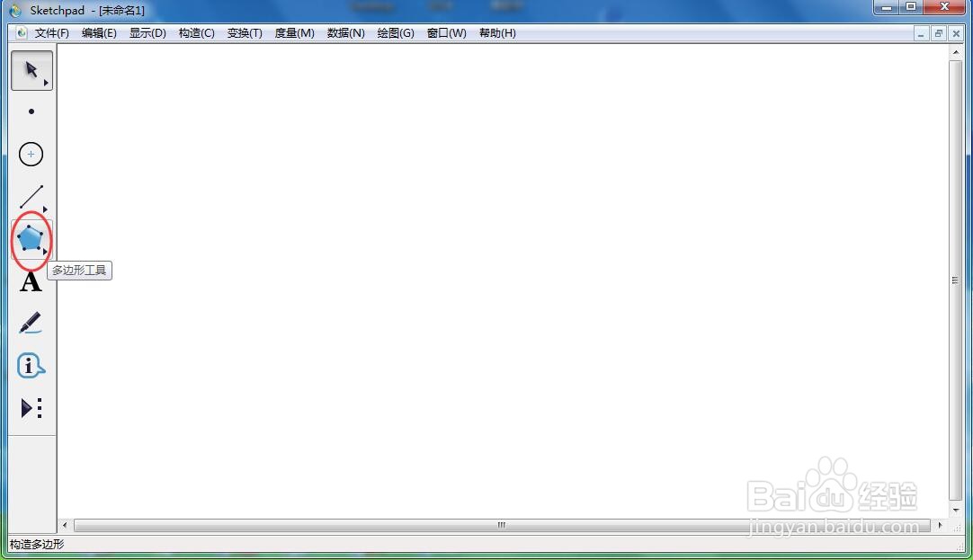Maximize the Sketchpad application window
973x560 pixels.
[x=911, y=7]
